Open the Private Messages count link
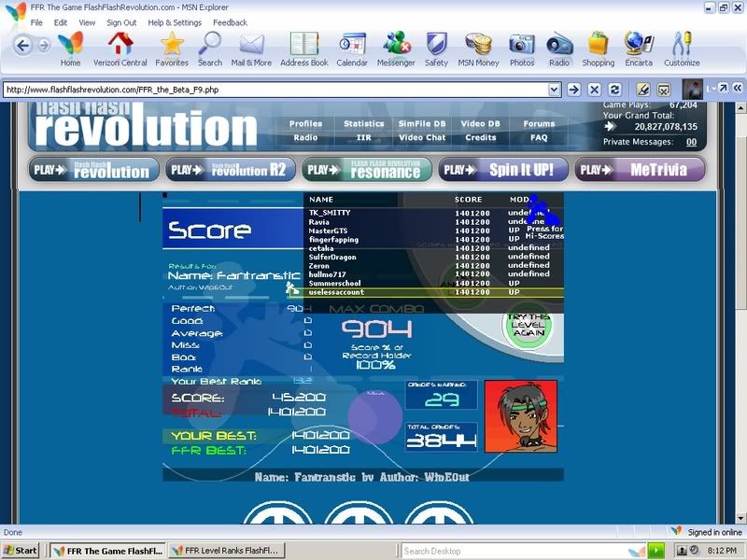Screen dimensions: 747x560 coord(691,143)
